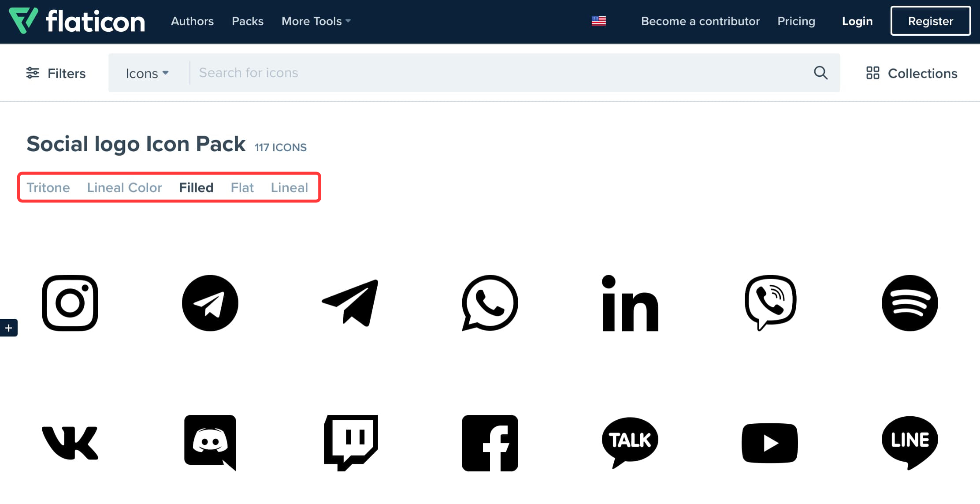Select the Twitch icon

(x=351, y=442)
